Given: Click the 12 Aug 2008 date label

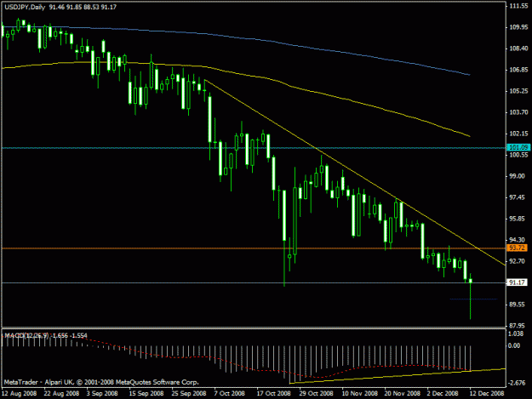Looking at the screenshot, I should point(19,394).
